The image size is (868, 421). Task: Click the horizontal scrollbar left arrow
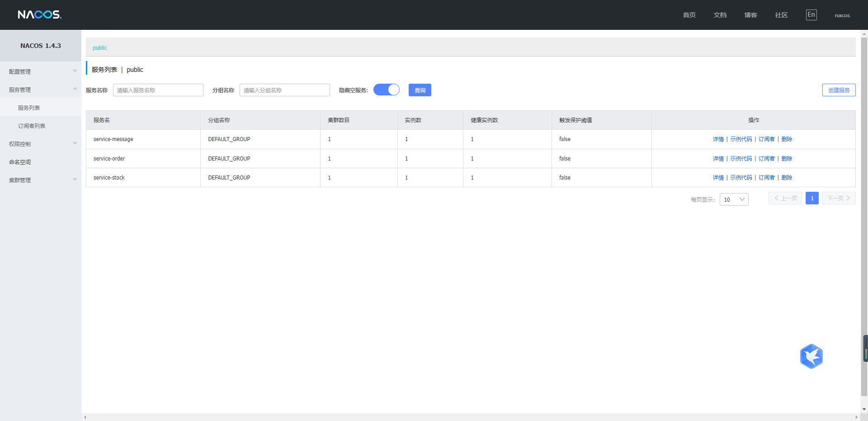tap(85, 417)
